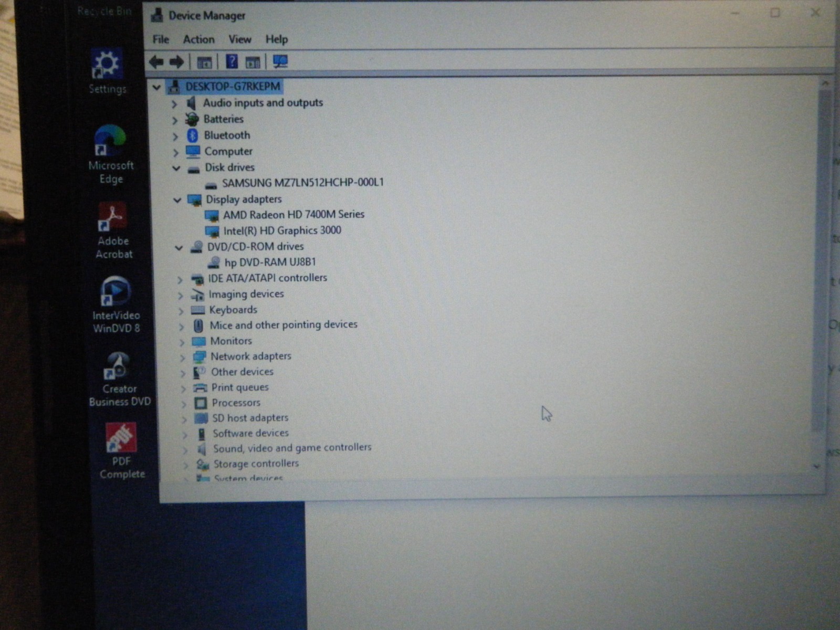Select the Keyboards row label
The width and height of the screenshot is (840, 630).
tap(233, 310)
